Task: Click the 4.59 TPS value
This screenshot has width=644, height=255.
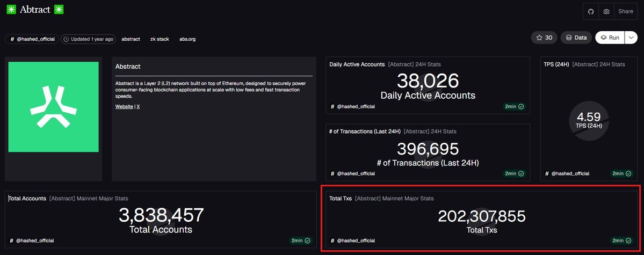Action: (x=589, y=117)
